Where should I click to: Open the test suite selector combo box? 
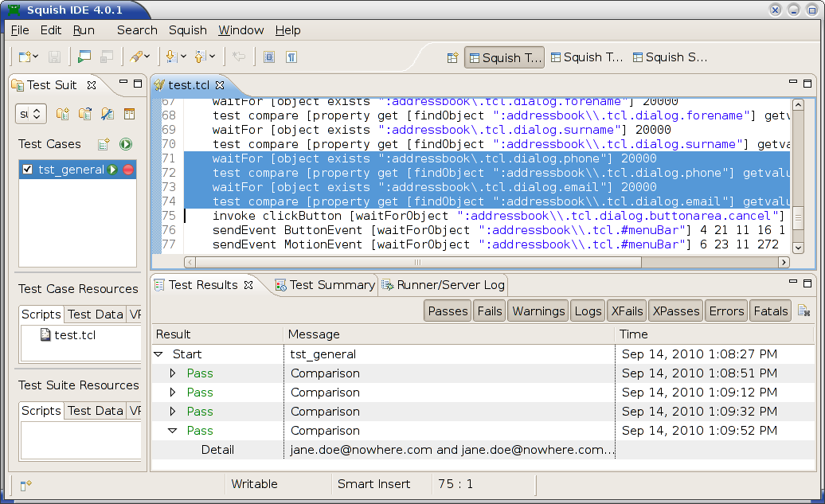point(32,114)
